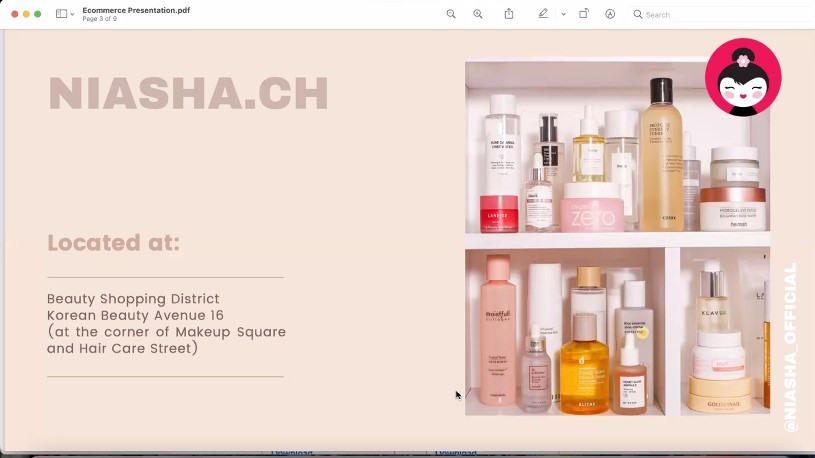Show the Markup toolbar via circled-A icon

click(x=610, y=14)
